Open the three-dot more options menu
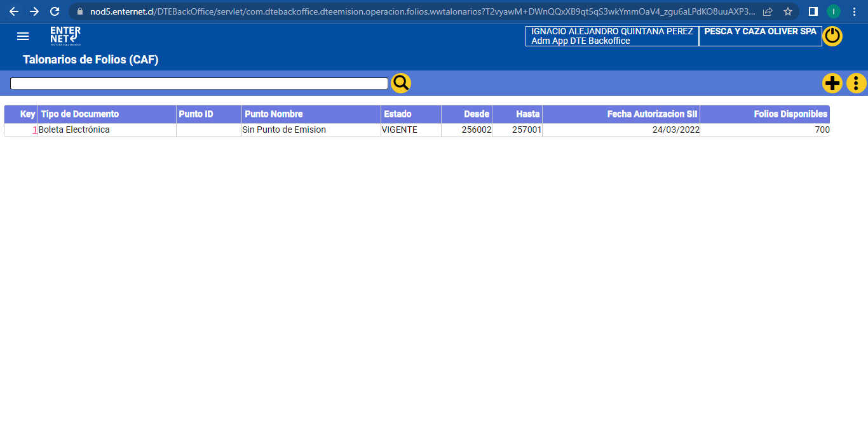Image resolution: width=868 pixels, height=440 pixels. click(856, 83)
